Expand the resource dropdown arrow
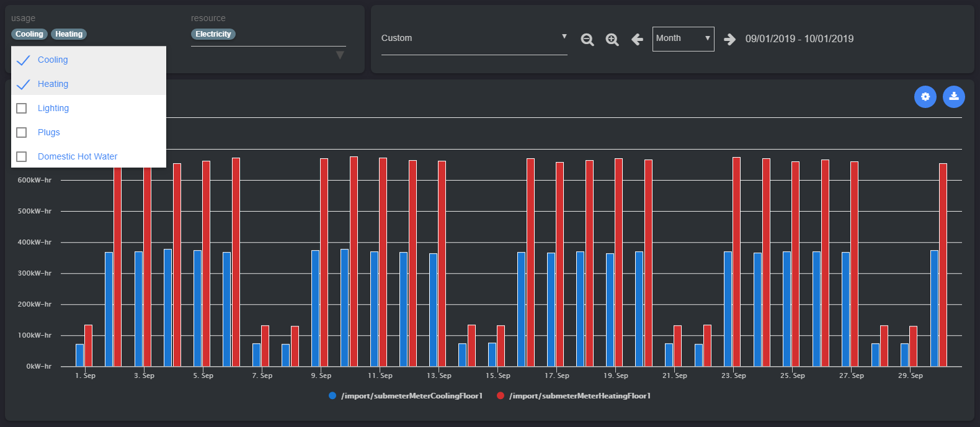Image resolution: width=980 pixels, height=427 pixels. [339, 55]
